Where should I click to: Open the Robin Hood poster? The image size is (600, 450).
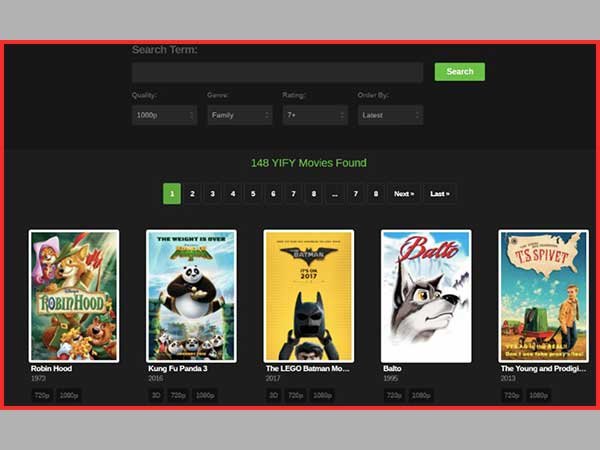pyautogui.click(x=74, y=296)
